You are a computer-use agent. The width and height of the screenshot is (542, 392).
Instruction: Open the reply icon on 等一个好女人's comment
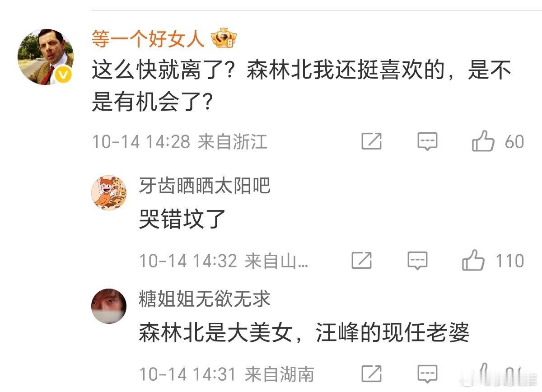pos(427,142)
